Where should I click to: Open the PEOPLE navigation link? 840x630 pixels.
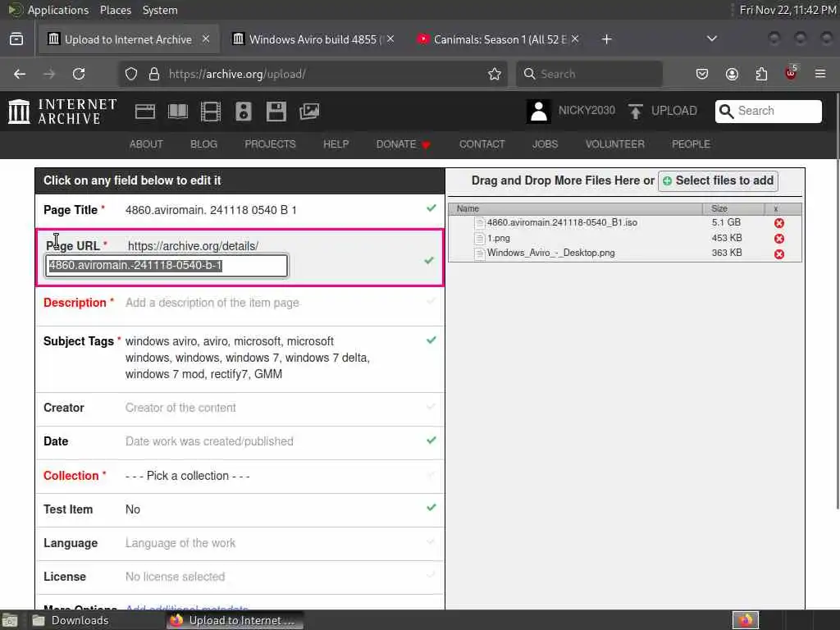(x=691, y=144)
